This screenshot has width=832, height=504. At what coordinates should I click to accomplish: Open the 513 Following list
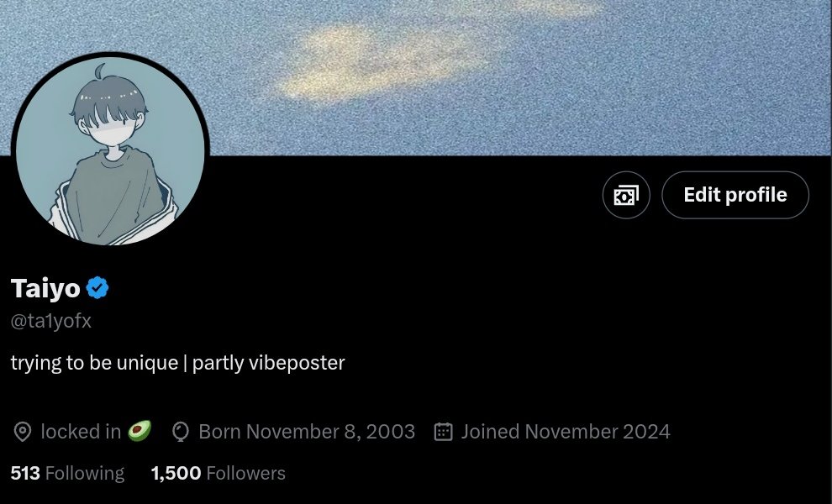67,473
